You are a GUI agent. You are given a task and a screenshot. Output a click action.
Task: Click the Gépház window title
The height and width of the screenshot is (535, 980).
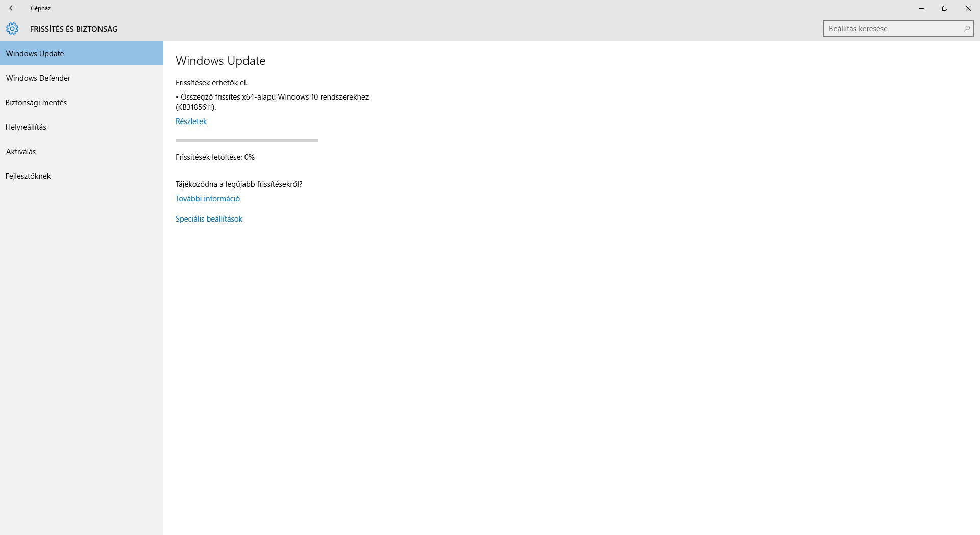(x=40, y=8)
